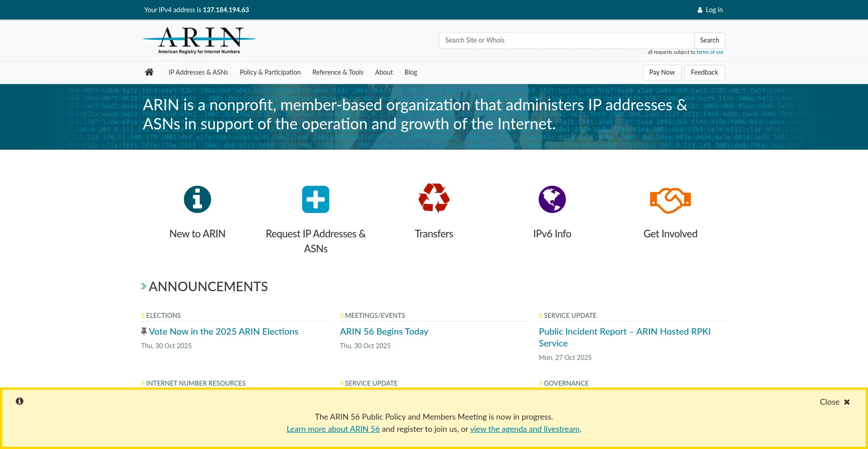
Task: Click the Transfers recycle arrows icon
Action: (434, 199)
